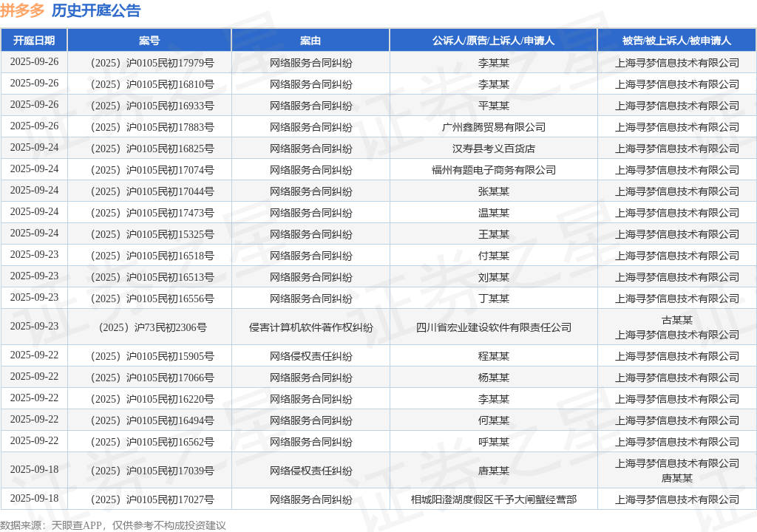Click 上海寻梦信息技术有限公司 in the 17027号 row
The image size is (757, 532).
click(677, 499)
